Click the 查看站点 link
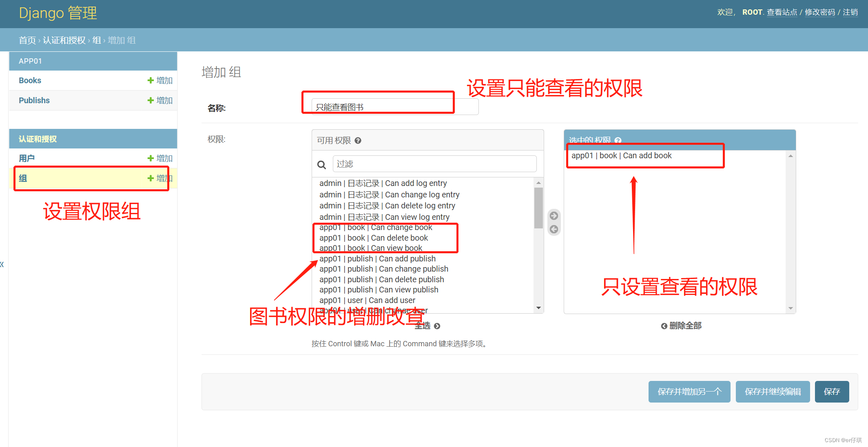The height and width of the screenshot is (447, 868). coord(782,12)
